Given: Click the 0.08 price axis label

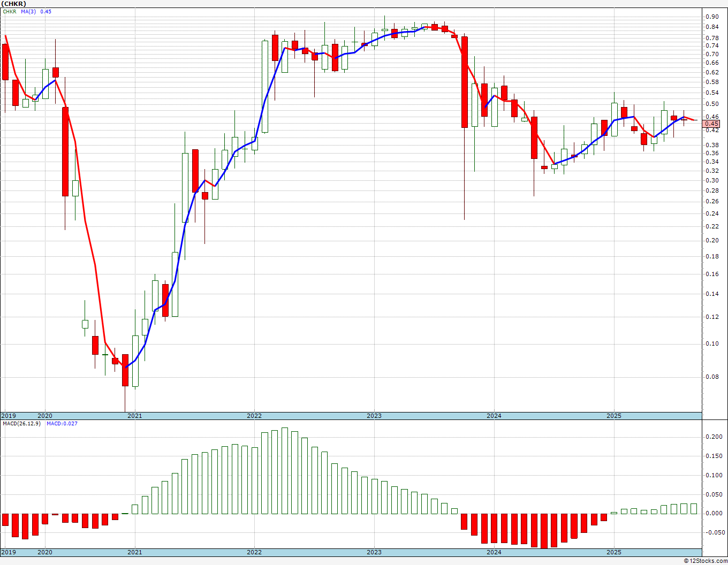Looking at the screenshot, I should pos(712,377).
